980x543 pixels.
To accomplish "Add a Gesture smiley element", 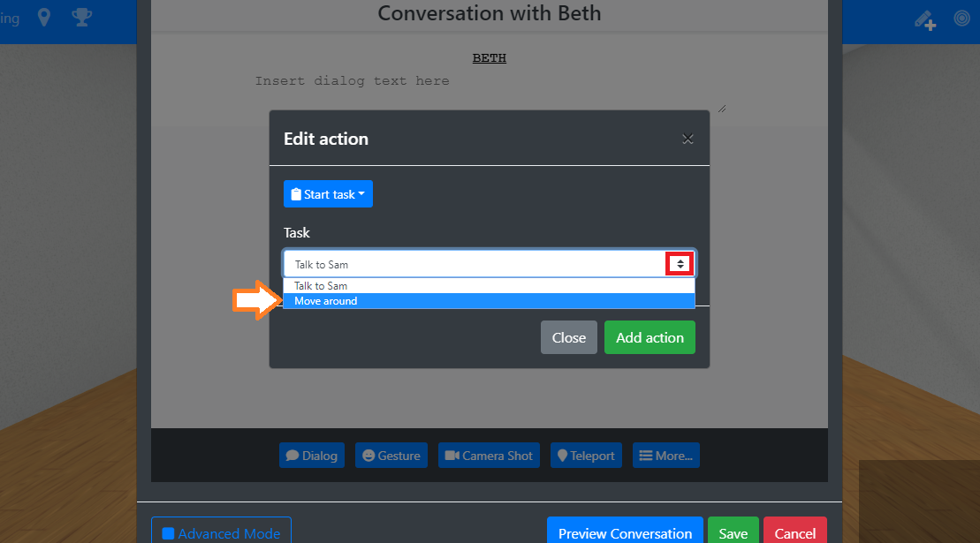I will [391, 456].
